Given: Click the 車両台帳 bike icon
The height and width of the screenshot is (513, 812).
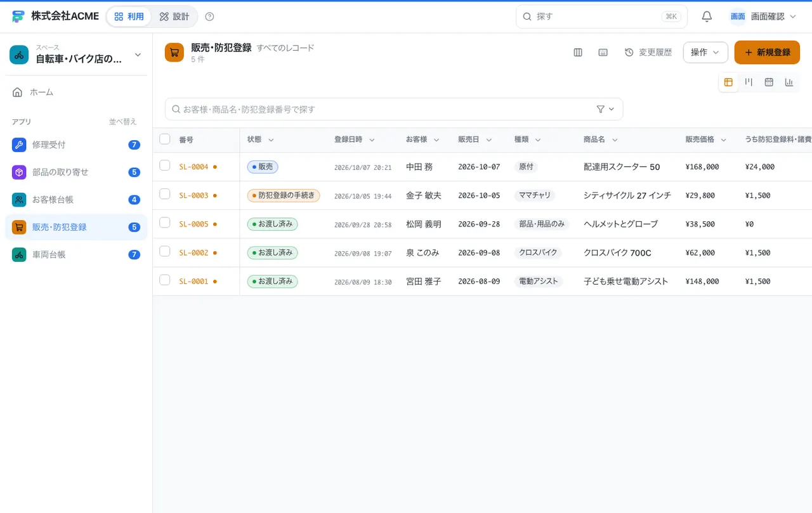Looking at the screenshot, I should [19, 254].
